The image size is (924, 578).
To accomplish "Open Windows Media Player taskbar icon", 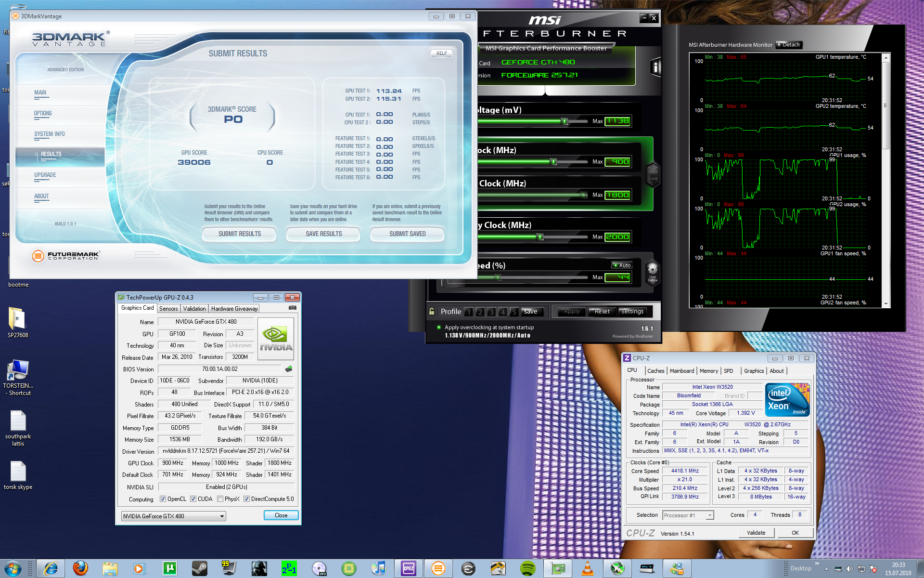I will [x=139, y=568].
